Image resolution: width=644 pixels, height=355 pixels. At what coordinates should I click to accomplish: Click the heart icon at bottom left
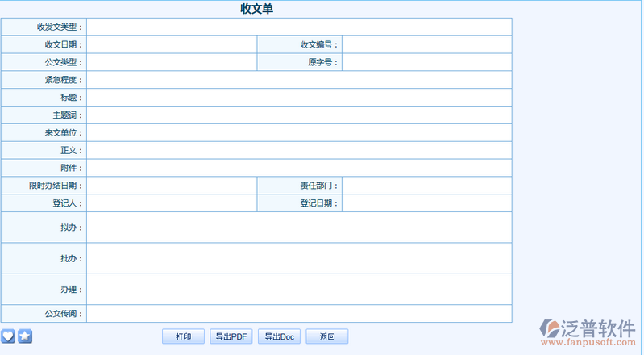coord(8,336)
